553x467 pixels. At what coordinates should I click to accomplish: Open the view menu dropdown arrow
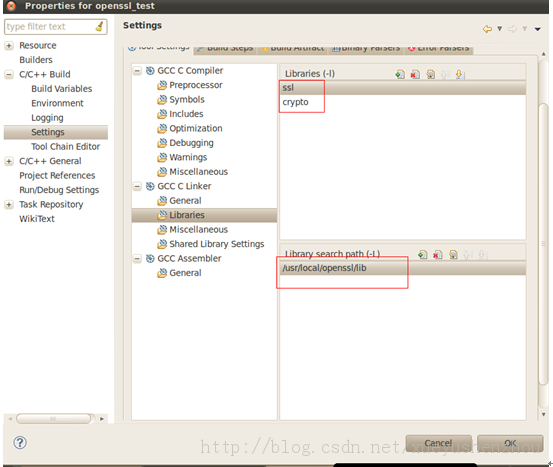(537, 29)
